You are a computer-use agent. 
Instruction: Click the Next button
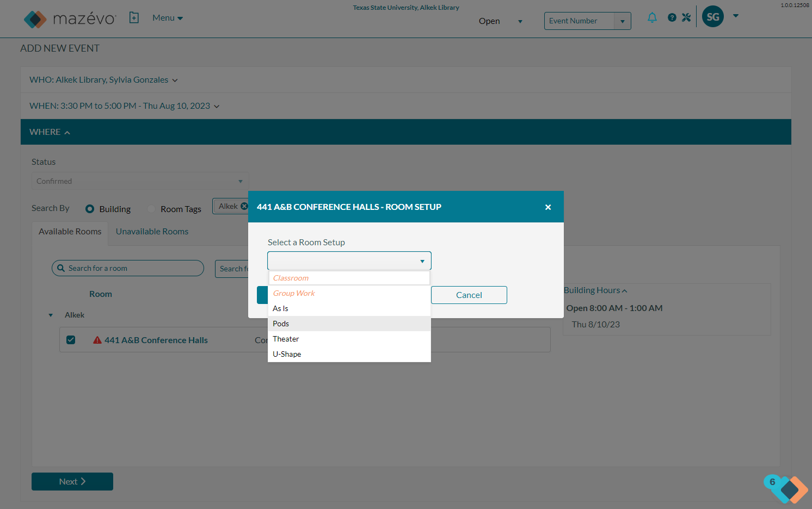click(x=72, y=482)
